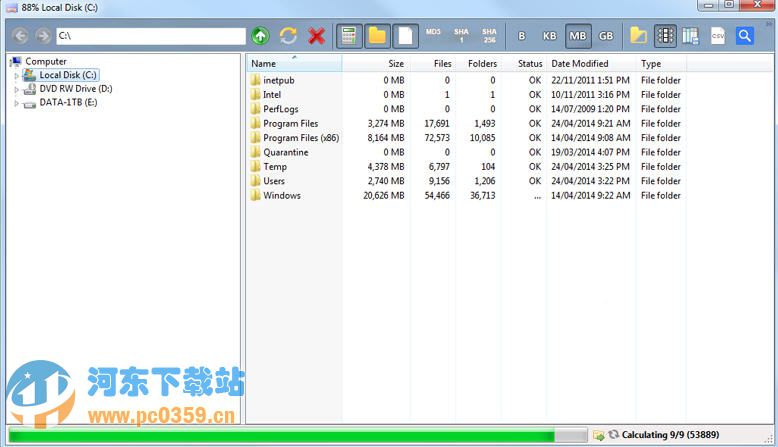Screen dimensions: 778x447
Task: Click the columns layout toolbar icon
Action: [690, 36]
